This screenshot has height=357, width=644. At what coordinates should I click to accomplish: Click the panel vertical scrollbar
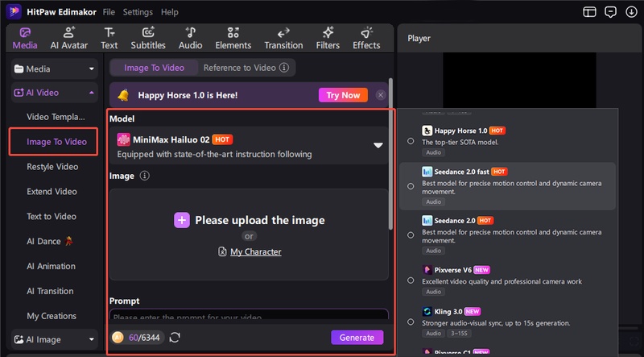tap(390, 154)
